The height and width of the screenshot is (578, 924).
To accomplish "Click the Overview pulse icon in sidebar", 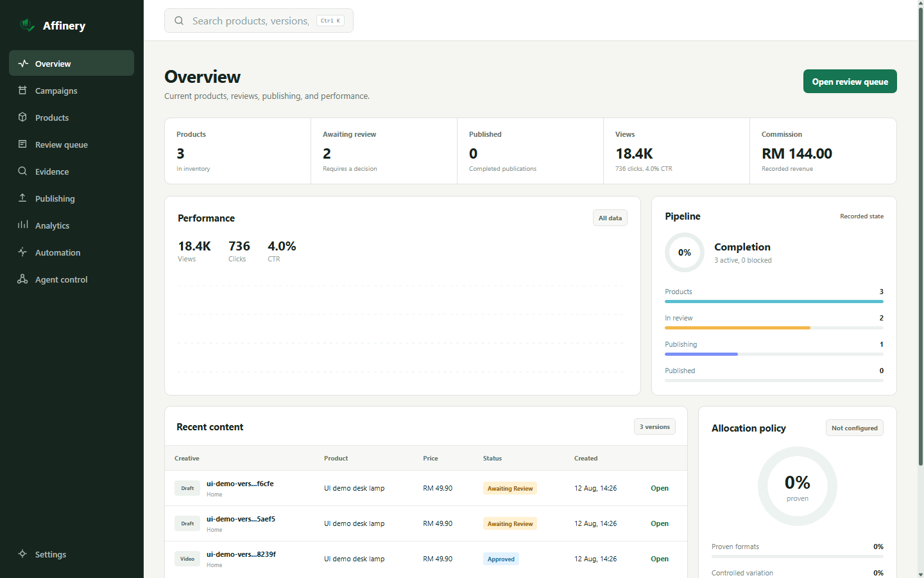I will 23,64.
